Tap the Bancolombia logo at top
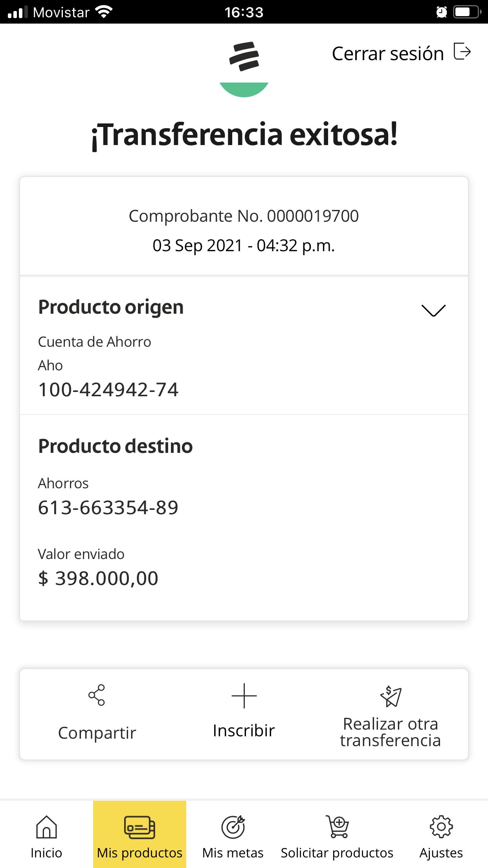Screen dimensions: 488x868 pos(244,56)
